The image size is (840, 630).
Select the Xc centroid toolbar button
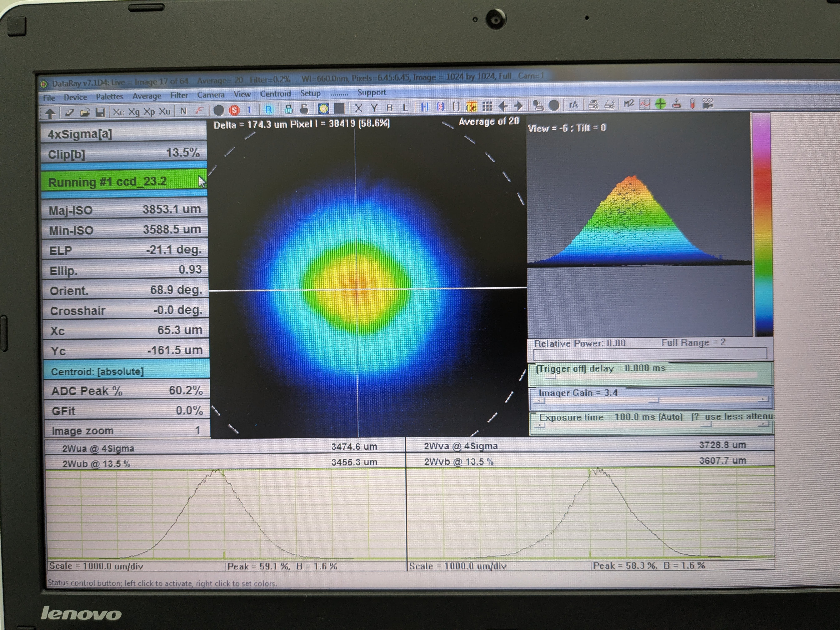119,112
